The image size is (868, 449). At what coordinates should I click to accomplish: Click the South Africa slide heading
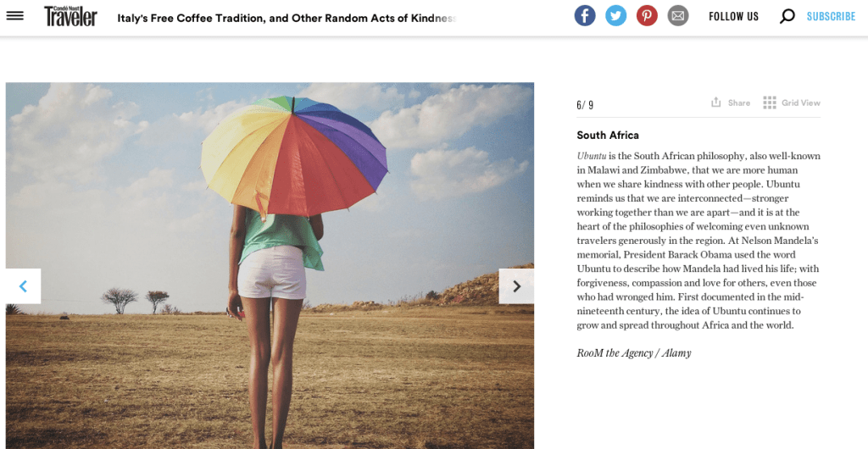click(x=608, y=135)
